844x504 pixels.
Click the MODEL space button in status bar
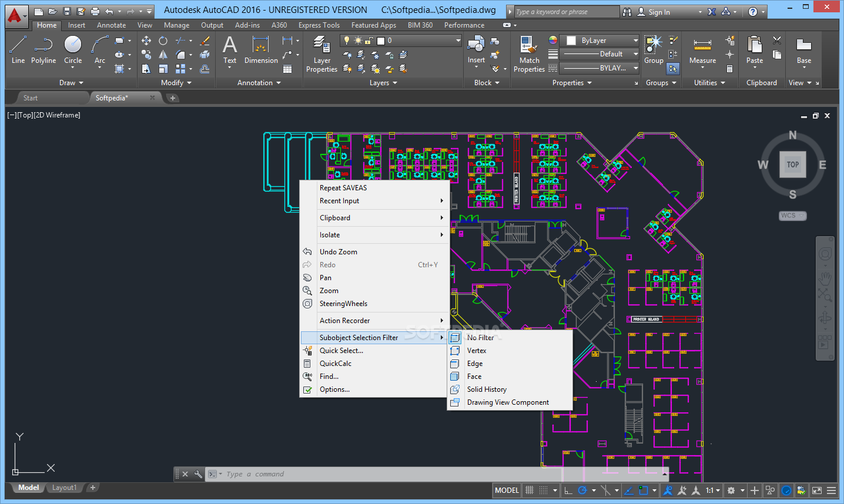click(x=507, y=490)
